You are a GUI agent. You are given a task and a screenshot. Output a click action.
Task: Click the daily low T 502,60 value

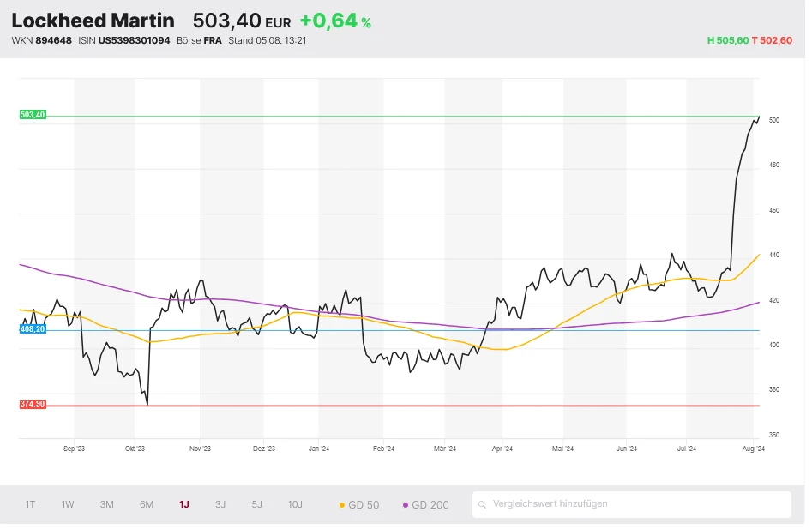(x=772, y=40)
